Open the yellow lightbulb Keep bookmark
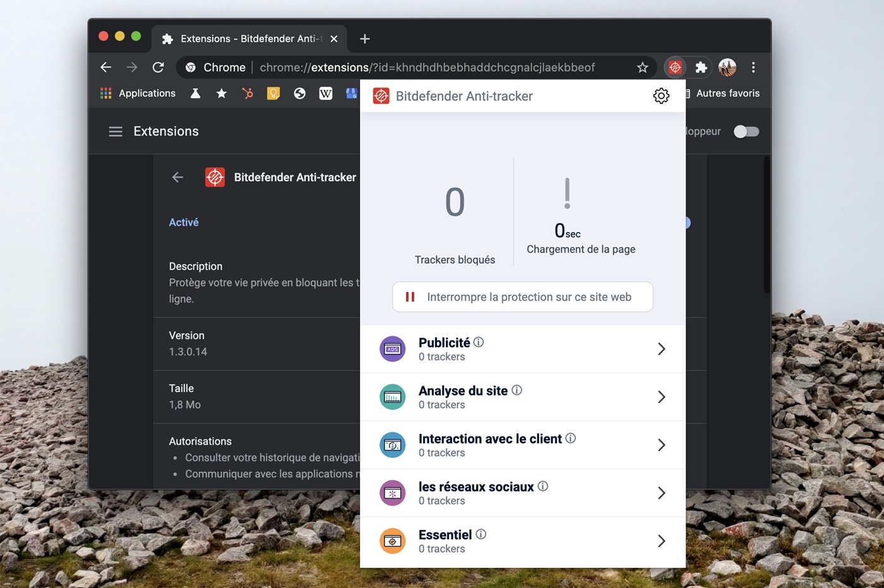 (x=273, y=93)
